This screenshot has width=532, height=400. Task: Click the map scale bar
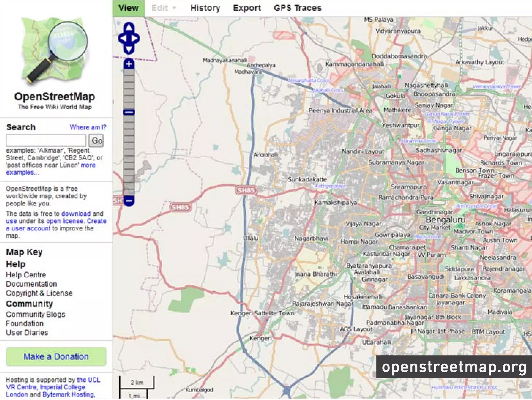(137, 388)
